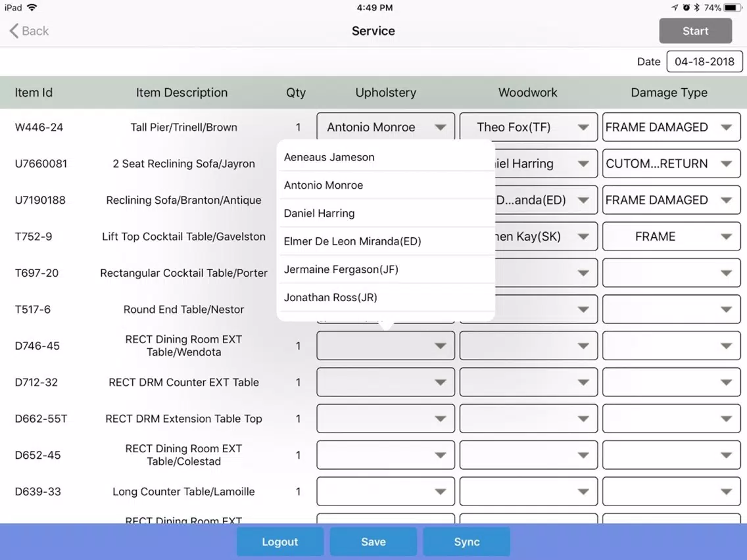Open Damage Type dropdown for D652-45
This screenshot has height=560, width=747.
tap(671, 455)
